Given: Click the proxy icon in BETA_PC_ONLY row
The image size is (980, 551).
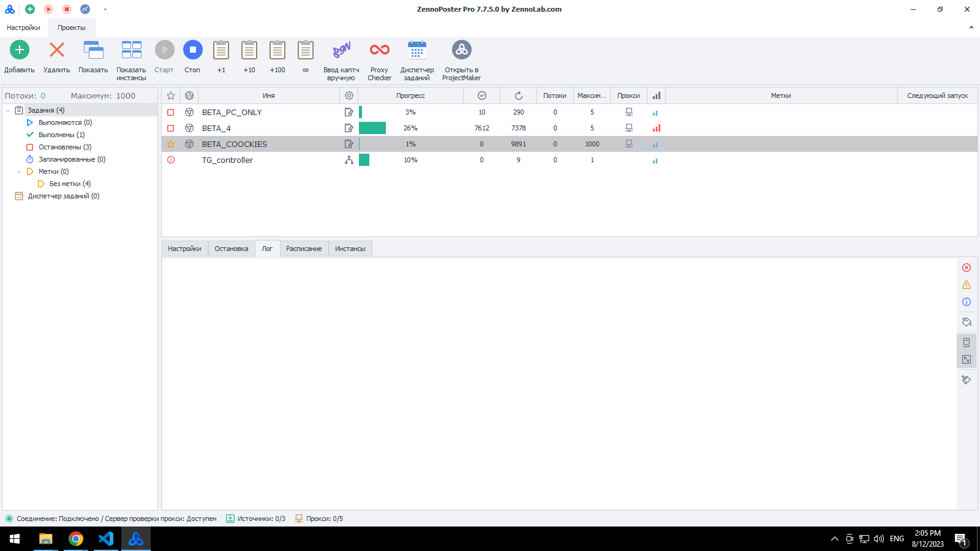Looking at the screenshot, I should (628, 112).
